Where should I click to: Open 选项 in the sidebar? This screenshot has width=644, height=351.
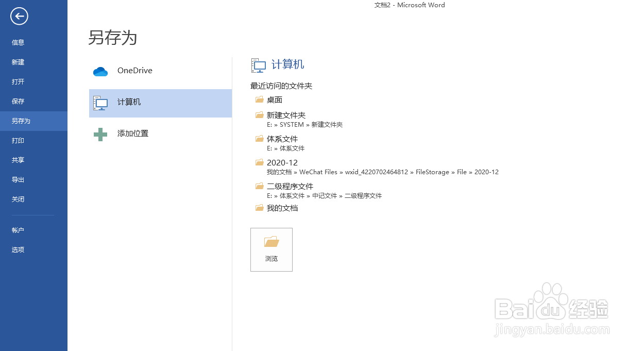pos(33,249)
